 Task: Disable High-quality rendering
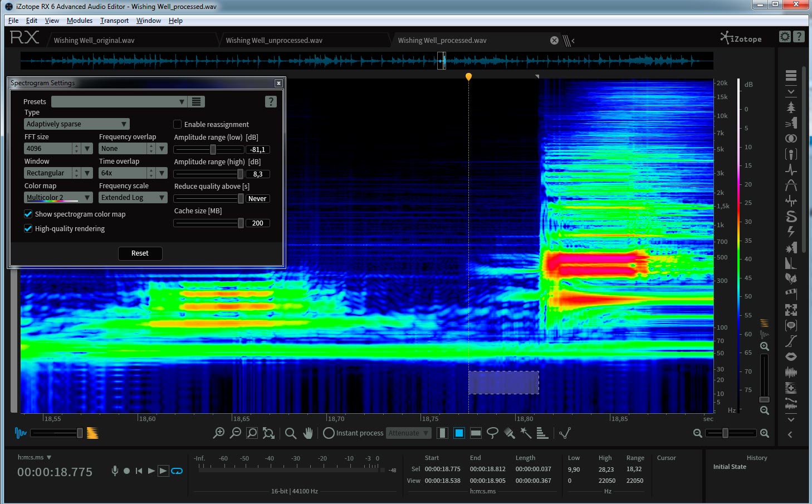[x=28, y=228]
